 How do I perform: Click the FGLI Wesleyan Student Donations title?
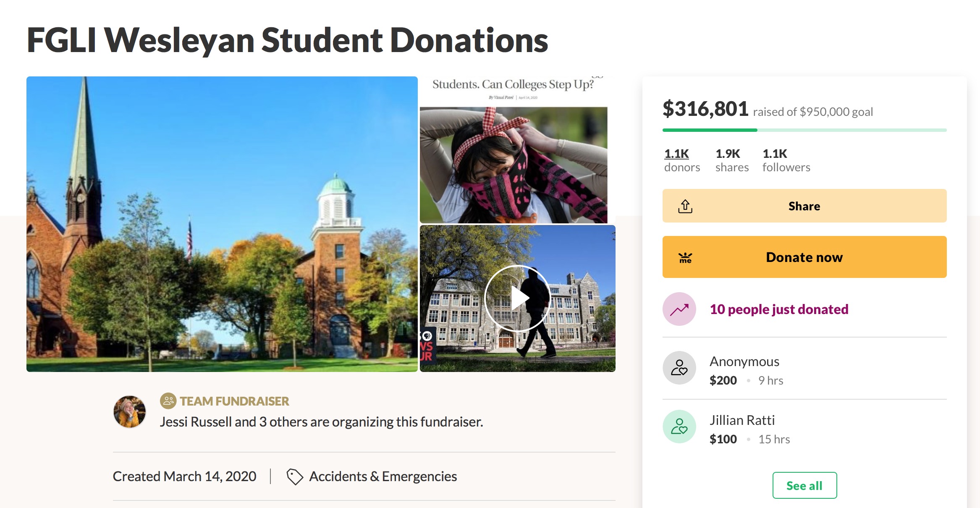tap(287, 40)
